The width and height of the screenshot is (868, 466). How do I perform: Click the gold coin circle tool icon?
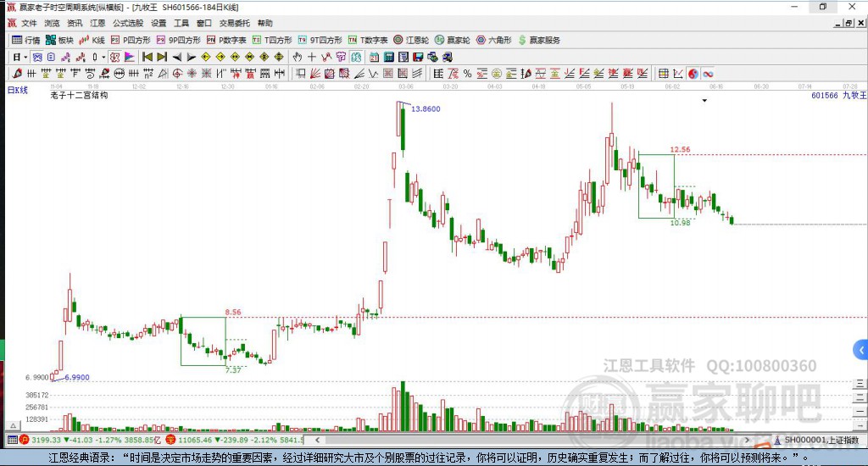pos(497,74)
